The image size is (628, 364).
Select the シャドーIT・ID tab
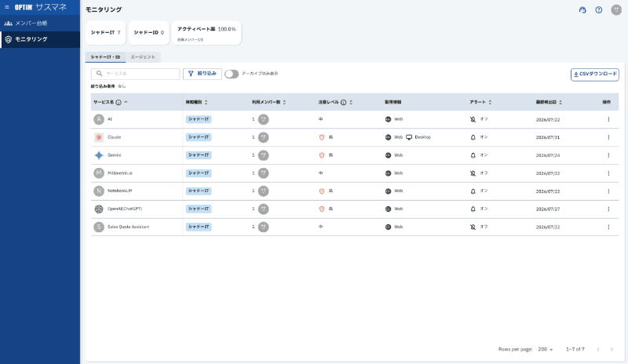click(x=105, y=57)
